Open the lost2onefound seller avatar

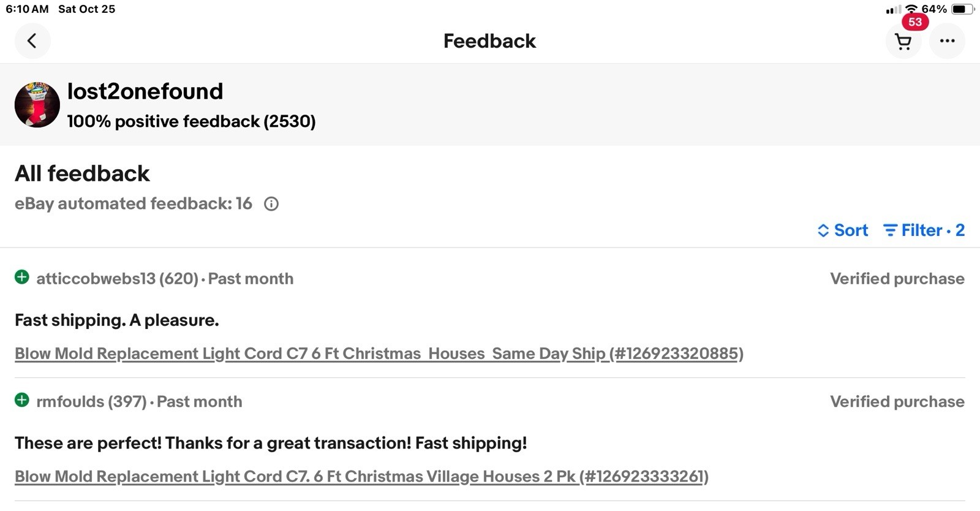(x=37, y=105)
